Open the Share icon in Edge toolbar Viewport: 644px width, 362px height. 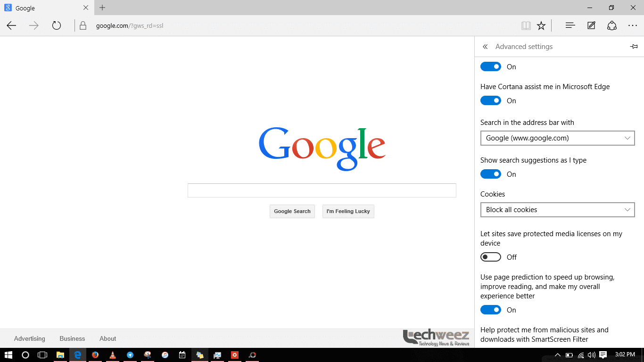[x=612, y=25]
